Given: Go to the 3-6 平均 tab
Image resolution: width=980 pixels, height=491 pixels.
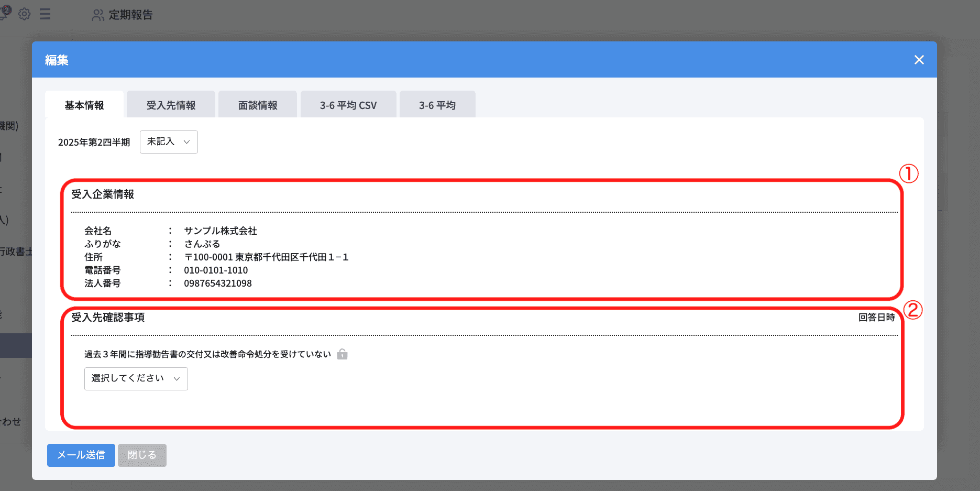Looking at the screenshot, I should click(x=437, y=105).
